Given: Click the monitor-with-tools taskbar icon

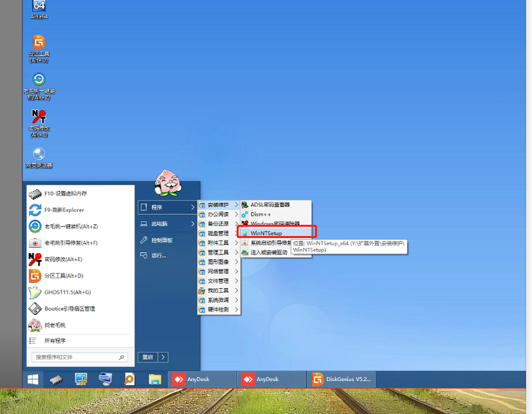Looking at the screenshot, I should (80, 379).
